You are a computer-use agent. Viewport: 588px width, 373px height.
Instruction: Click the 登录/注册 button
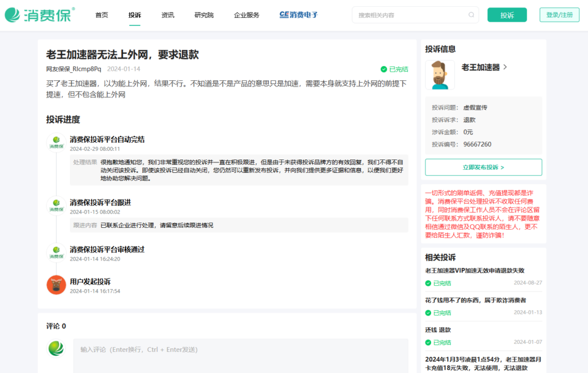click(x=559, y=15)
